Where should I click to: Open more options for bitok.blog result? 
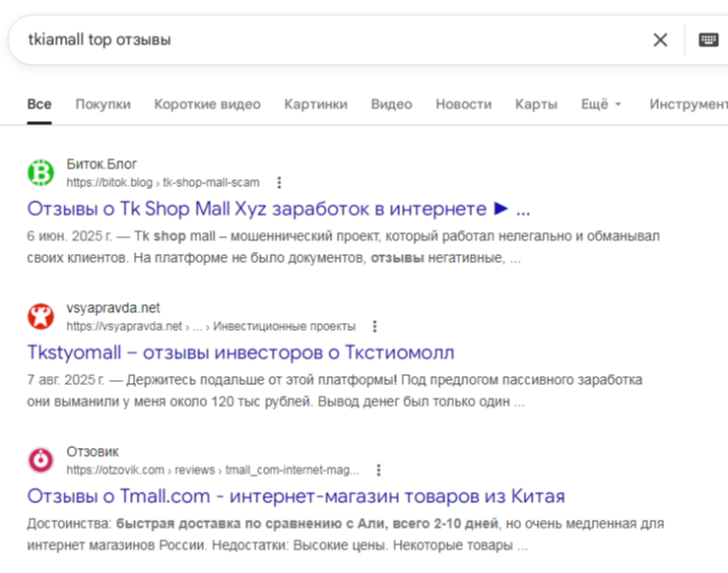[x=279, y=183]
